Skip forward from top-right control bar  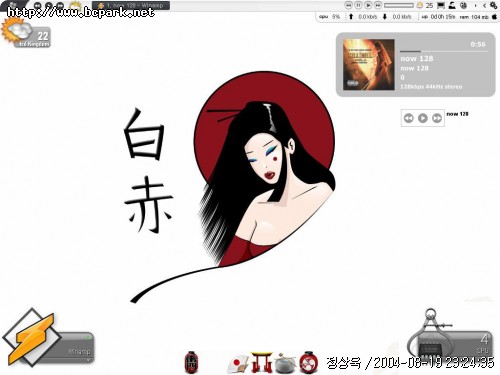[378, 5]
